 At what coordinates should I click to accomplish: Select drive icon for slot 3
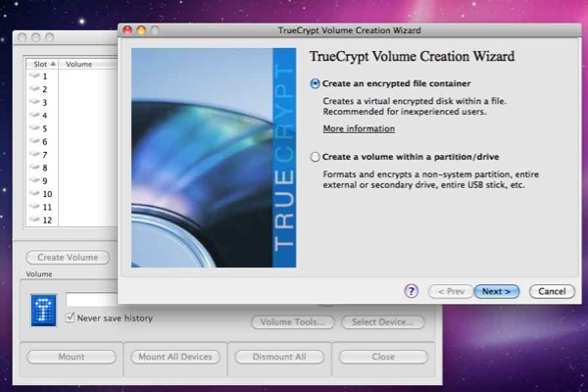point(35,102)
